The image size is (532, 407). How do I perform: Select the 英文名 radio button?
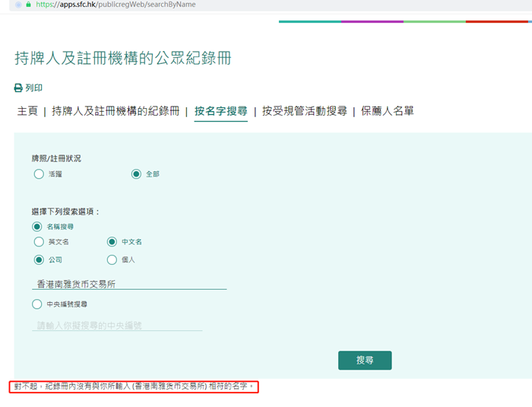(x=39, y=242)
